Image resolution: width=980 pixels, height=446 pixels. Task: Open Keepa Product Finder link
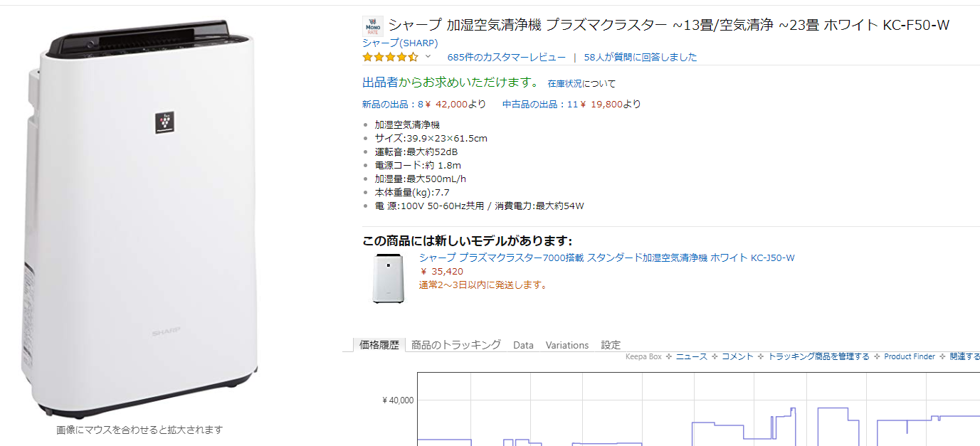(x=909, y=356)
